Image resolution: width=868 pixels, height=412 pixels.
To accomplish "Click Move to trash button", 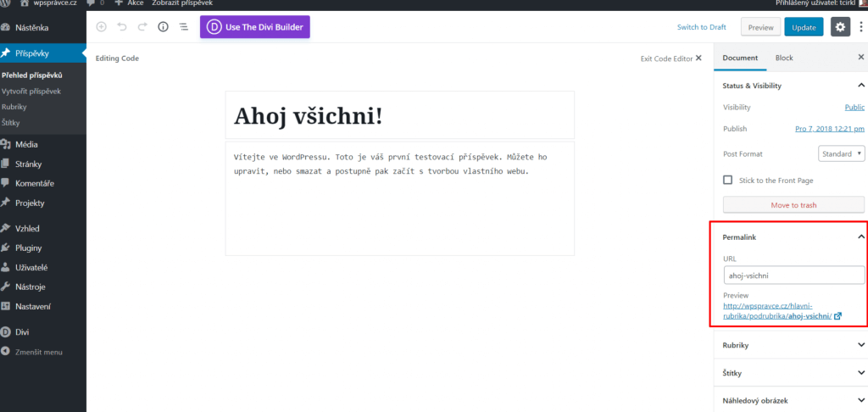I will point(793,205).
